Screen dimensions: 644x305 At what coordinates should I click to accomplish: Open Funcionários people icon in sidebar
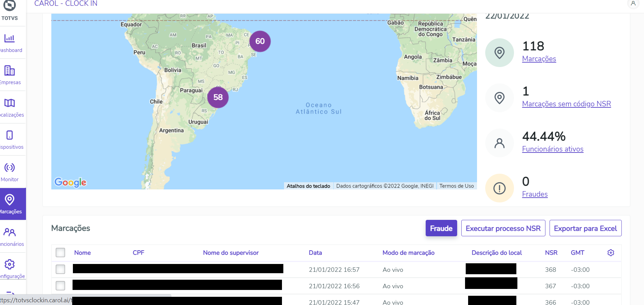[x=10, y=233]
